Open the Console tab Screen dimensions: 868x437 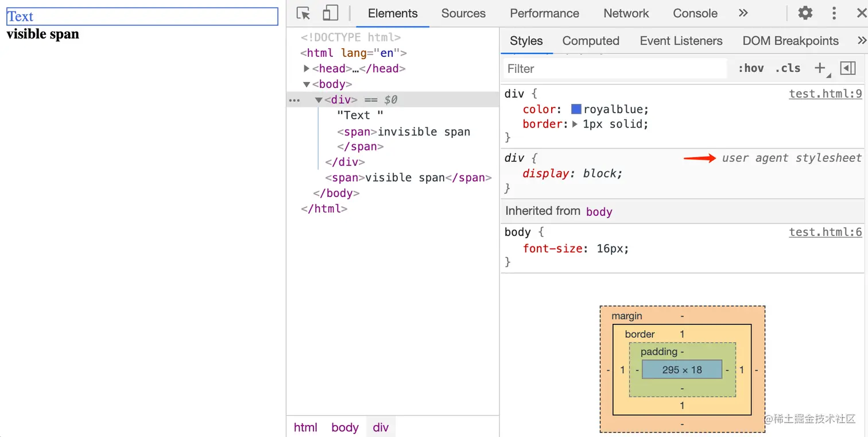coord(695,13)
